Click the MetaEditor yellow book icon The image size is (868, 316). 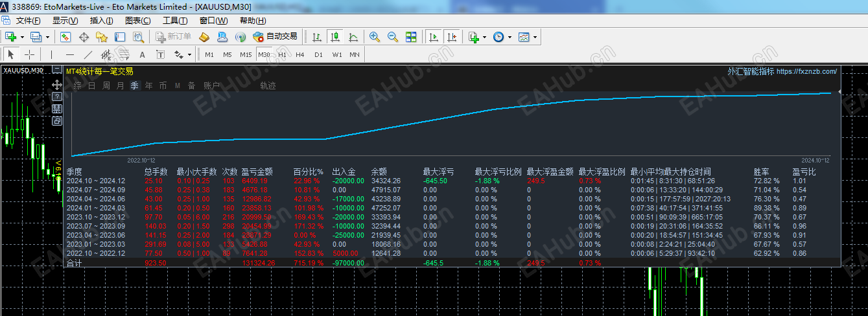coord(204,37)
